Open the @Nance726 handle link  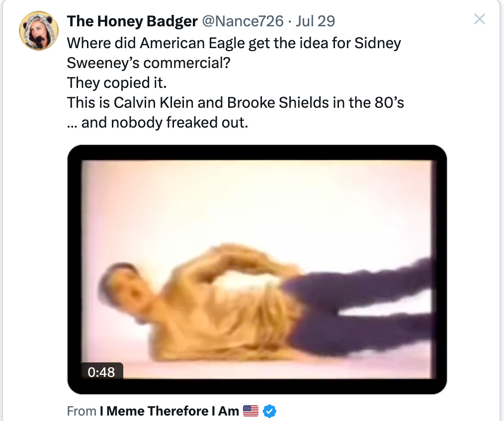pyautogui.click(x=243, y=21)
